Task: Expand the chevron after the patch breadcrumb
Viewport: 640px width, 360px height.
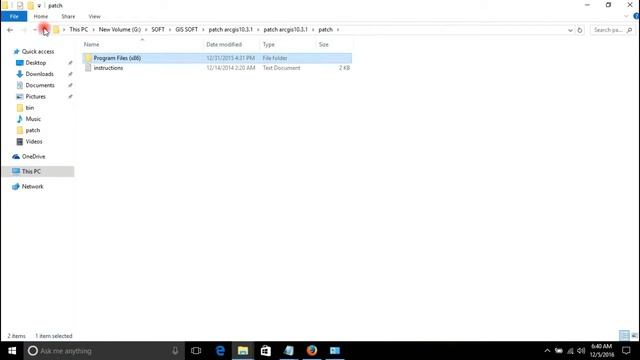Action: tap(338, 30)
